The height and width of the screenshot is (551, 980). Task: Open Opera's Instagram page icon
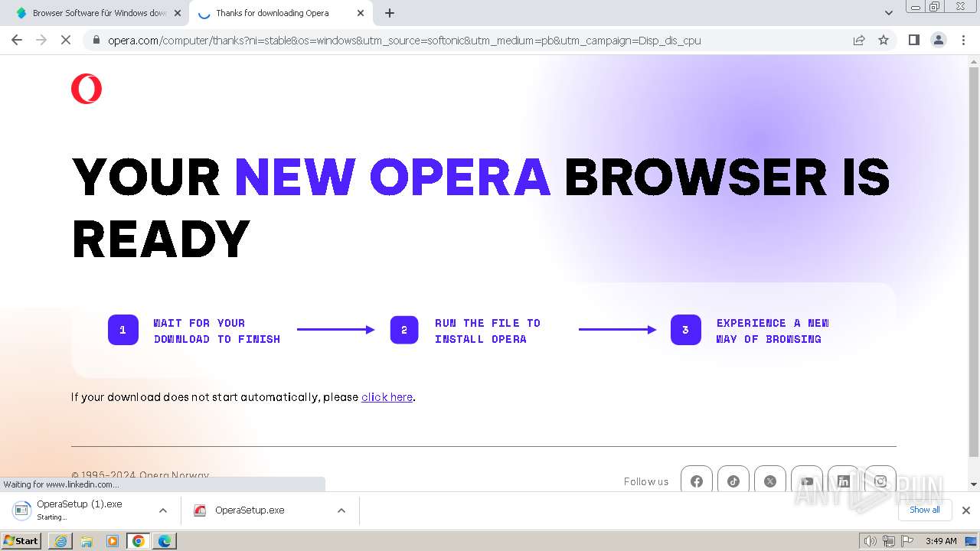(880, 481)
